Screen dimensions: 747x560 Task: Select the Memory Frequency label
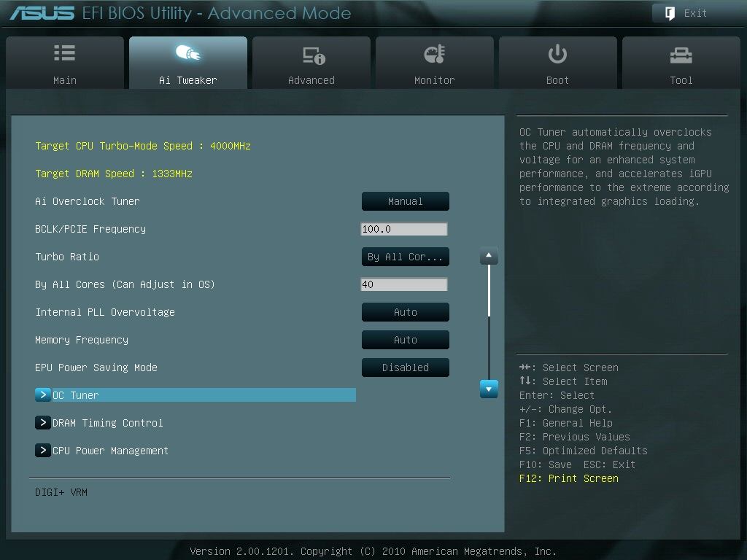[82, 340]
